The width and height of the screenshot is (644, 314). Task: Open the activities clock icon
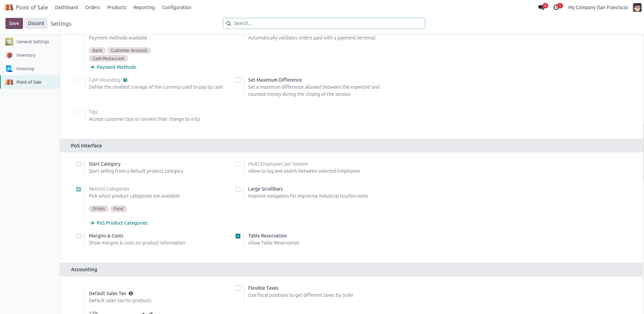coord(556,7)
